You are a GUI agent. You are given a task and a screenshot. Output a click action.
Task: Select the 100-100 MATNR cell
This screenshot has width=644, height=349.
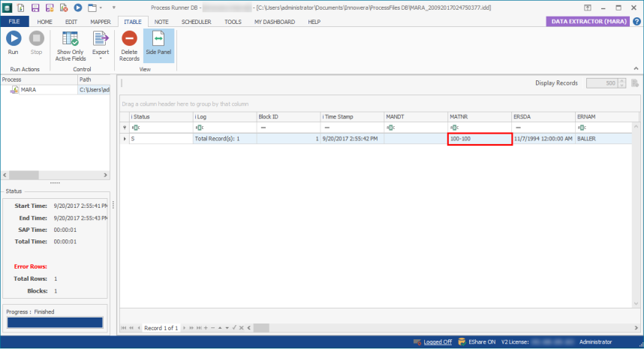pos(480,139)
